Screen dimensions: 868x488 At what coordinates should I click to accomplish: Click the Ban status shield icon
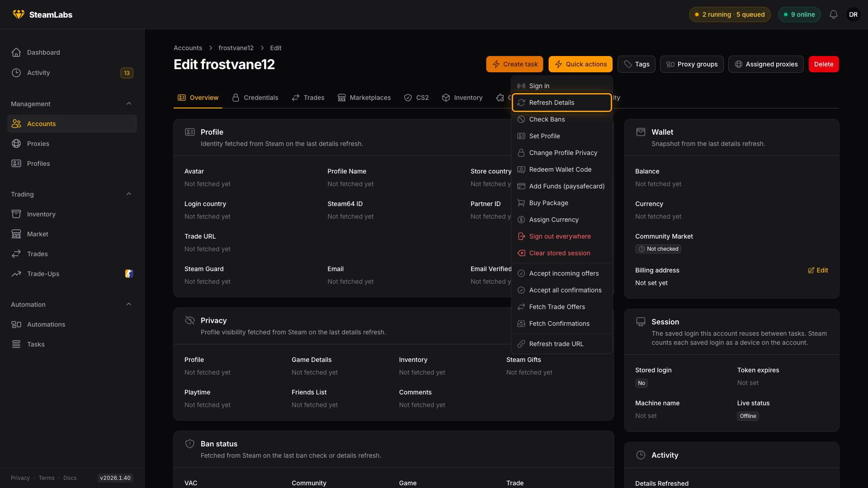[190, 444]
